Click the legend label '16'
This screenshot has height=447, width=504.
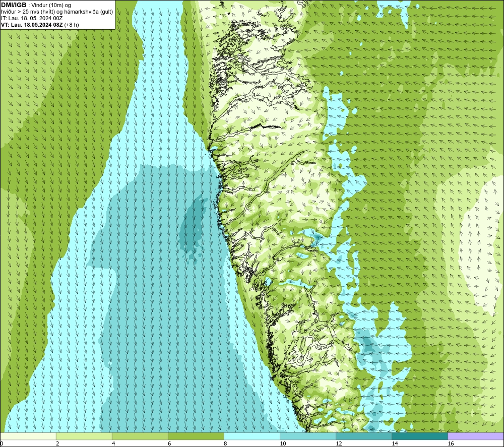(x=451, y=443)
